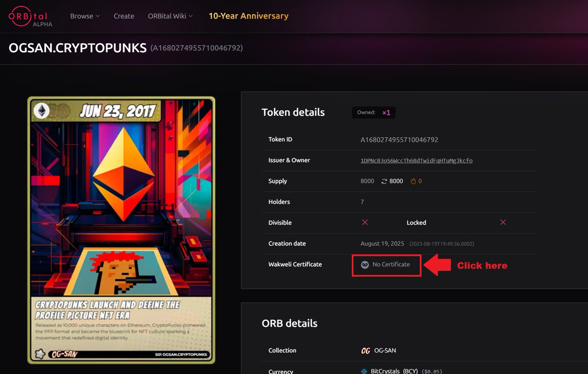Screen dimensions: 588x374
Task: Click the creation date August 19, 2025
Action: pos(382,243)
